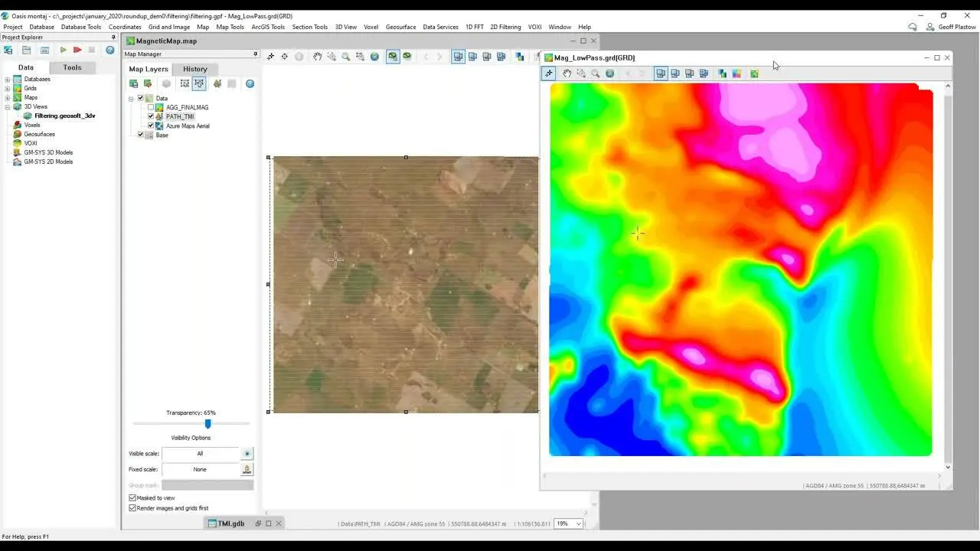
Task: Open the Data Services menu
Action: click(x=440, y=27)
